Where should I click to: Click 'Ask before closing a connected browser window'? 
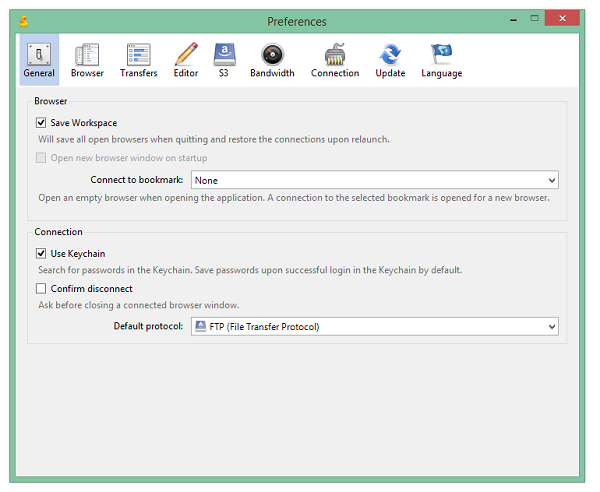[x=139, y=305]
